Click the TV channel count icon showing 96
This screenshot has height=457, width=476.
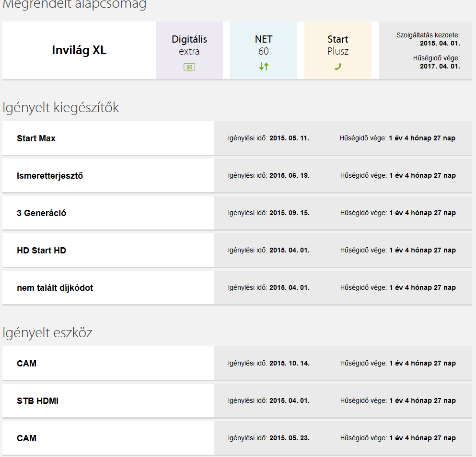coord(189,67)
